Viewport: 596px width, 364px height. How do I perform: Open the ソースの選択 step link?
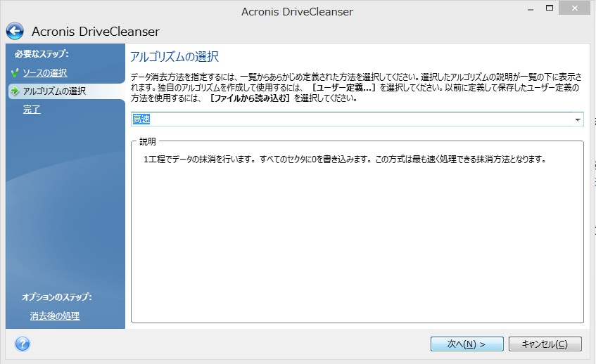(45, 72)
